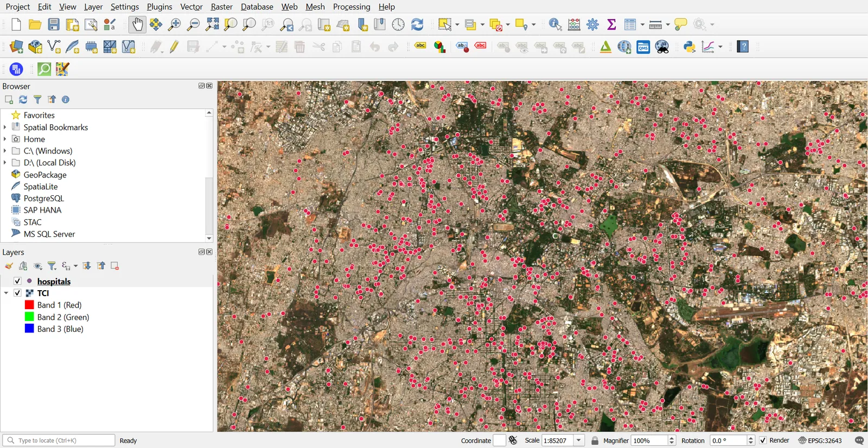Toggle the scale lock icon beside Magnifier
Screen dimensions: 868x448
point(595,440)
